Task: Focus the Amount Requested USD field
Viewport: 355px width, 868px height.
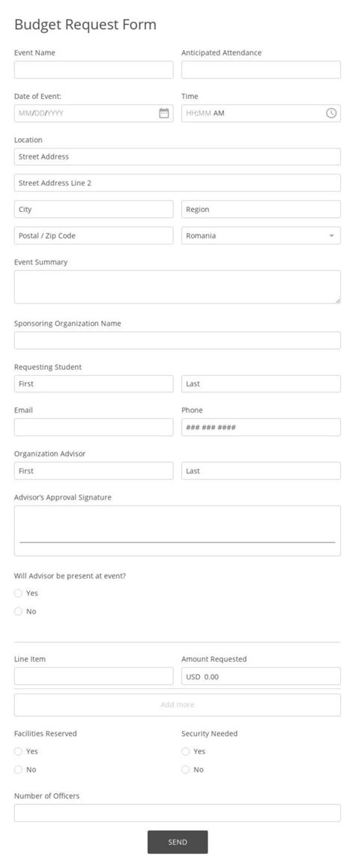Action: pyautogui.click(x=261, y=676)
